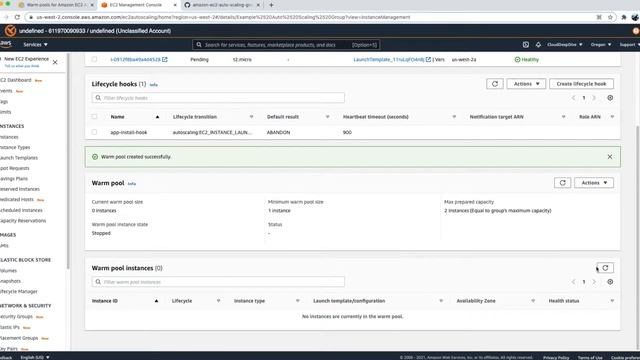Image resolution: width=640 pixels, height=360 pixels.
Task: Select the app-install-hook row checkbox
Action: tap(94, 132)
